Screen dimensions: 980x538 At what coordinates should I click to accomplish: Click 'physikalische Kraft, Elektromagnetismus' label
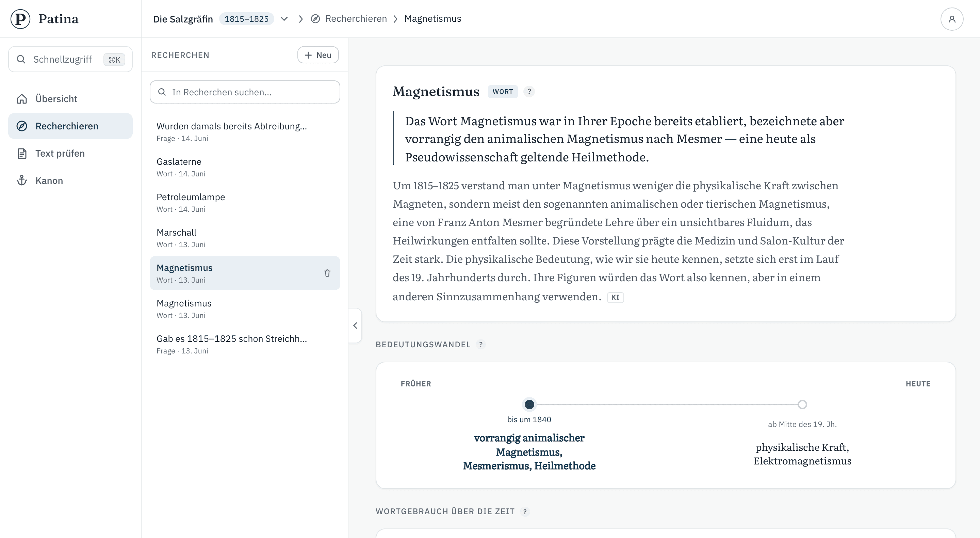click(x=802, y=454)
